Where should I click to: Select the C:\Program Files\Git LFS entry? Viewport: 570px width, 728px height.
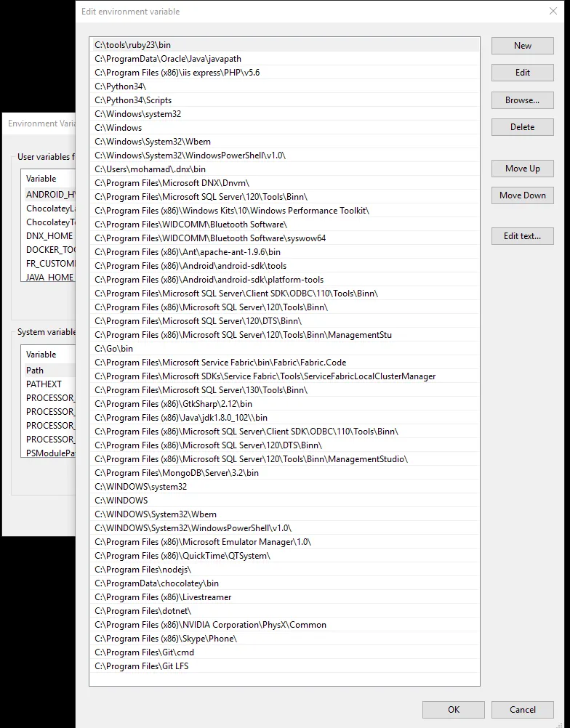[x=284, y=666]
